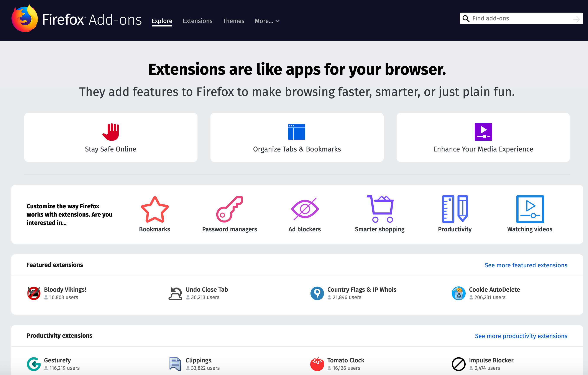The width and height of the screenshot is (588, 375).
Task: Click See more featured extensions
Action: click(x=526, y=265)
